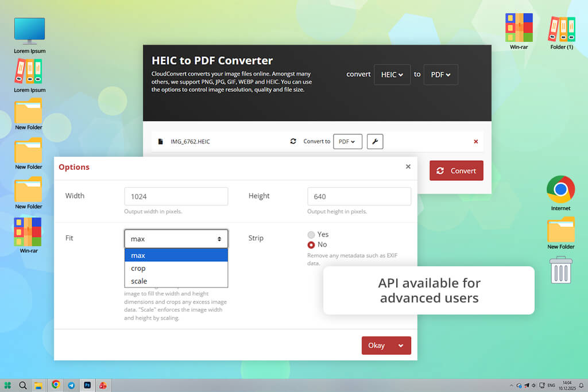Open the red app icon after Photoshop in taskbar

coord(103,385)
